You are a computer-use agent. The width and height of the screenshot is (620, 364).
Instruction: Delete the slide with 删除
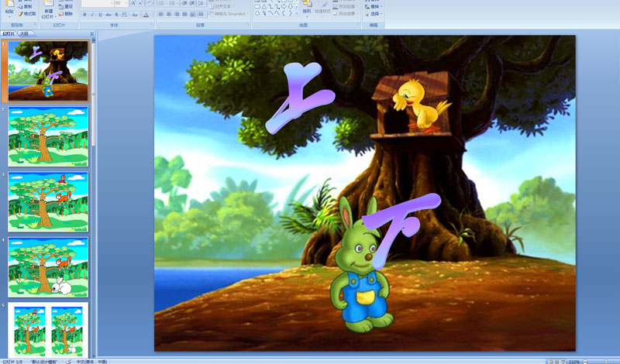(x=67, y=14)
